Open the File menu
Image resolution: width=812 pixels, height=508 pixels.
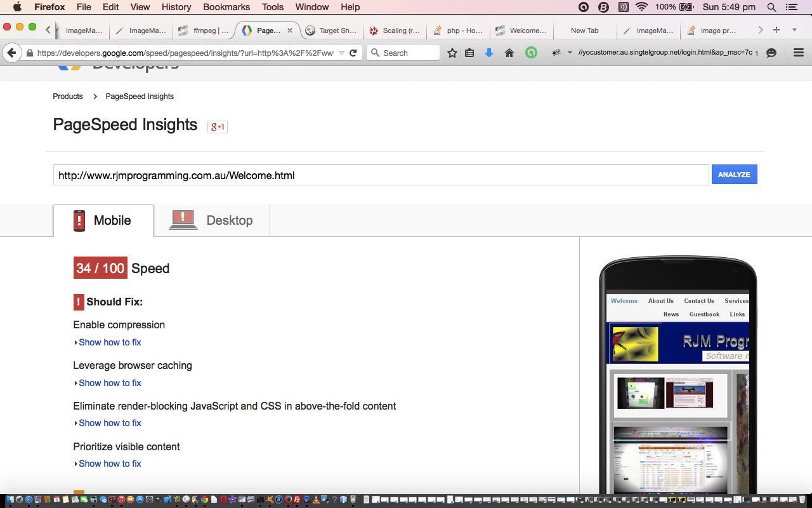(84, 7)
